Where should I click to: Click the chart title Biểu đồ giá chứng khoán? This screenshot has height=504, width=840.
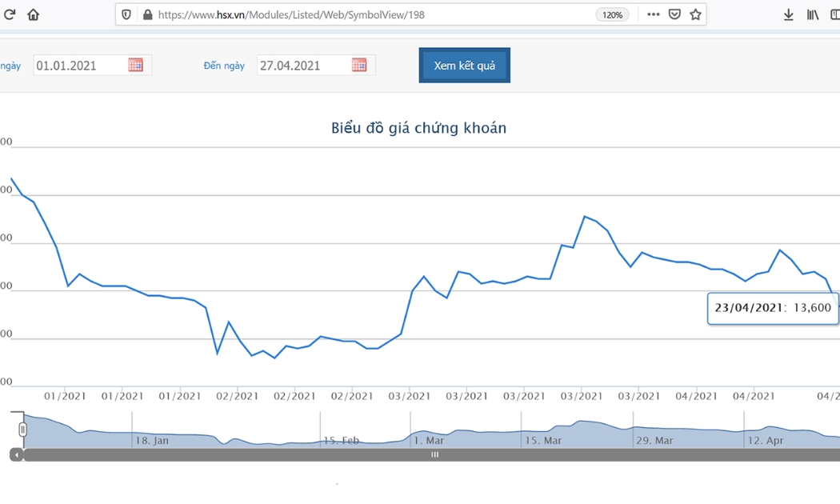point(418,128)
